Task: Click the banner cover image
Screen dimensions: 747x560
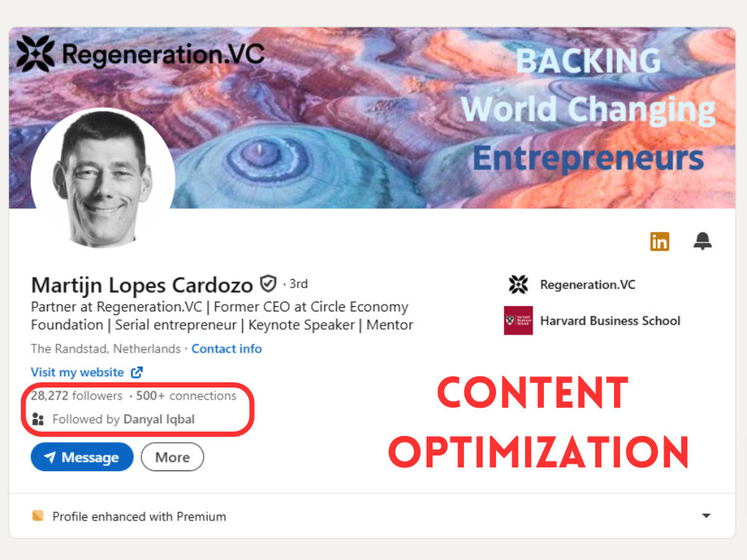Action: 371,118
